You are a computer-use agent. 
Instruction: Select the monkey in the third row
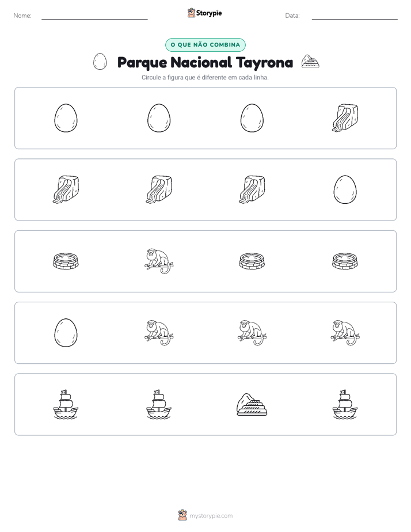click(x=159, y=261)
